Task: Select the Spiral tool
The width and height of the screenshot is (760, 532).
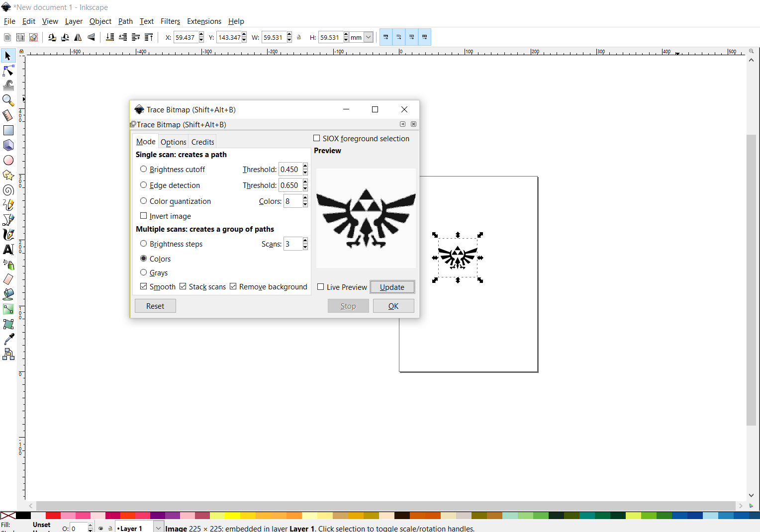Action: coord(8,190)
